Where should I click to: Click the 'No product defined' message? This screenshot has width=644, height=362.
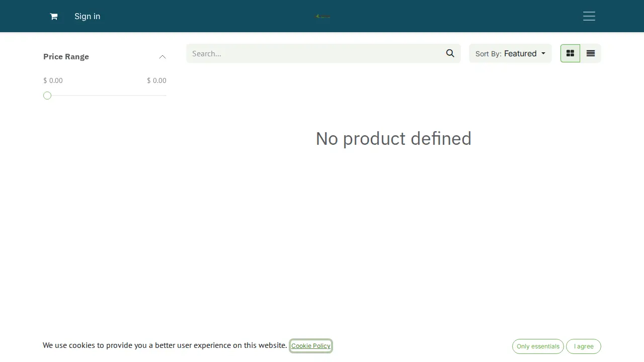point(393,139)
